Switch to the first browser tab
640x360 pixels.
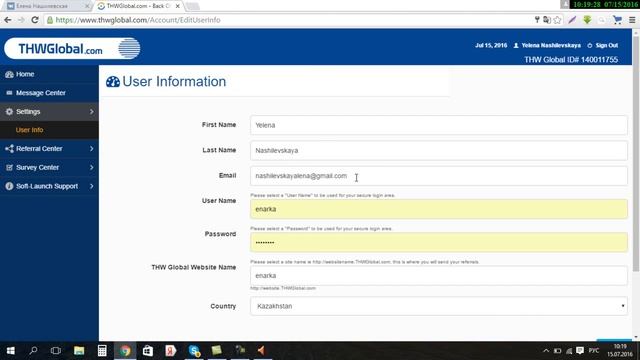pyautogui.click(x=47, y=6)
